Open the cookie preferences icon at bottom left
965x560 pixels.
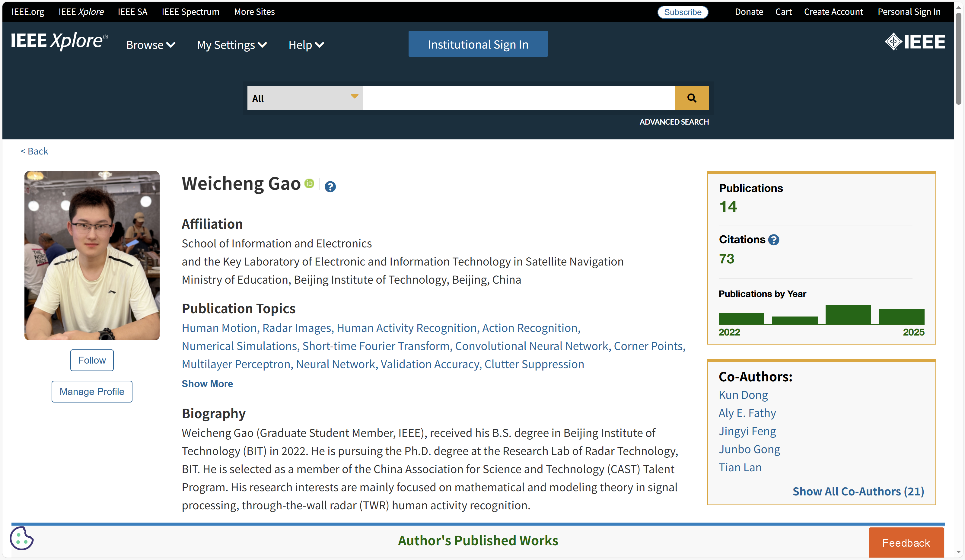21,539
